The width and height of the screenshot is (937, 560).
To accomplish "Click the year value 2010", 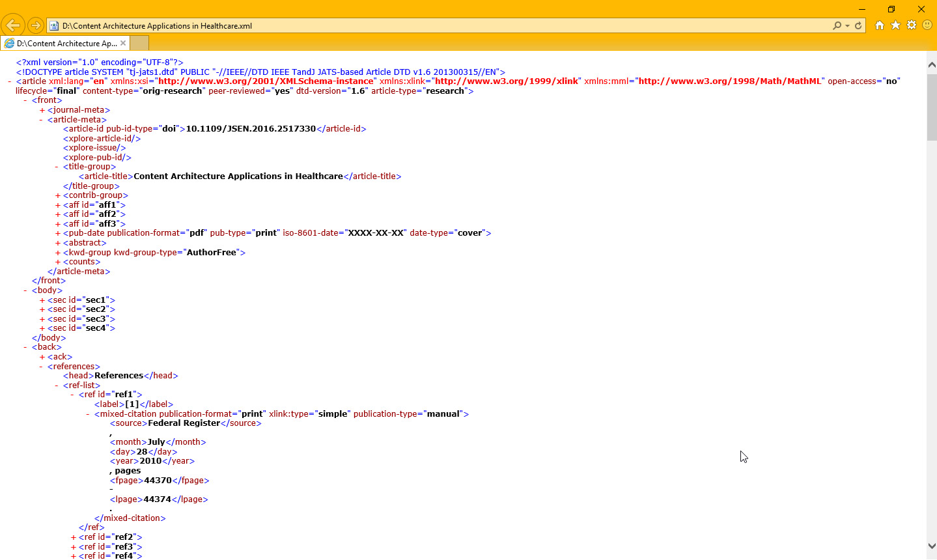I will point(150,461).
